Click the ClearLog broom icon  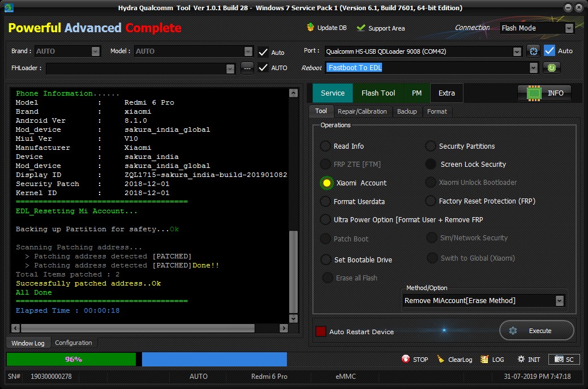click(441, 359)
